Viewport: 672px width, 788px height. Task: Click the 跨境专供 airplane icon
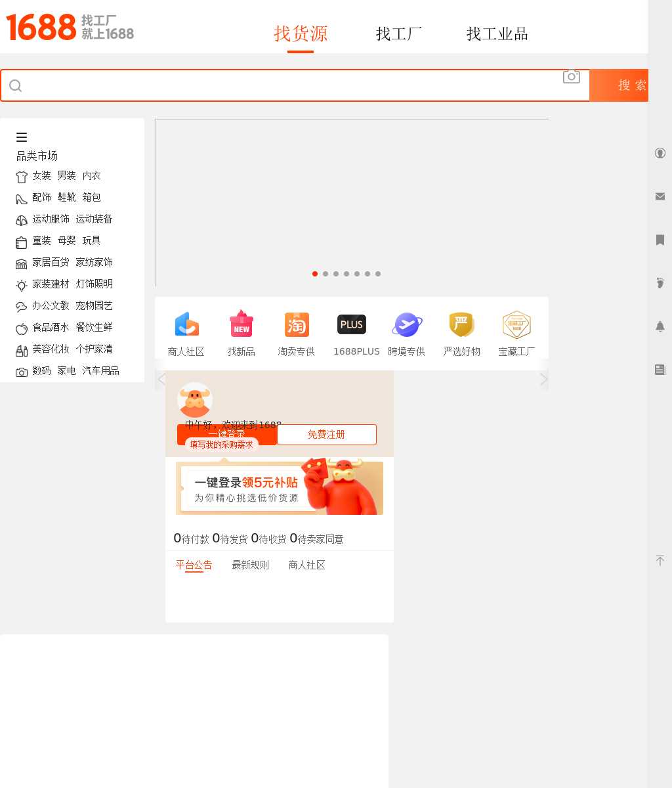click(x=407, y=325)
